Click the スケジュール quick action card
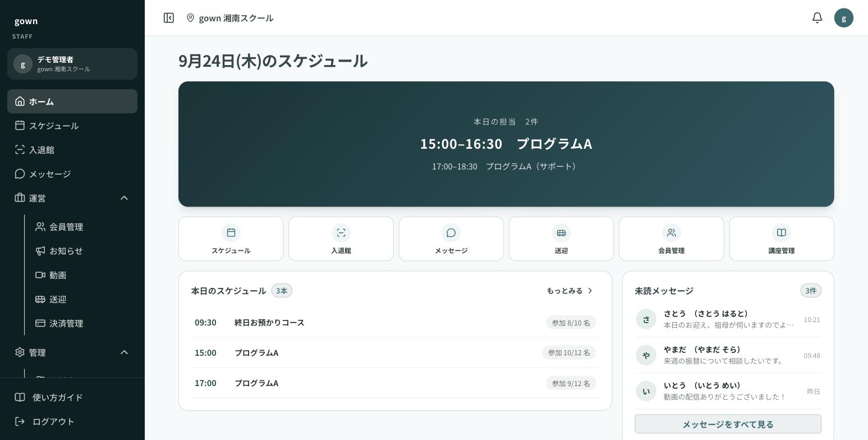The image size is (868, 440). point(231,239)
